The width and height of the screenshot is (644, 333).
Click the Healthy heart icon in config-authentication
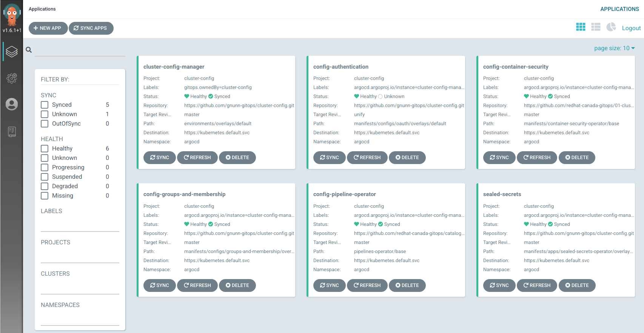356,97
